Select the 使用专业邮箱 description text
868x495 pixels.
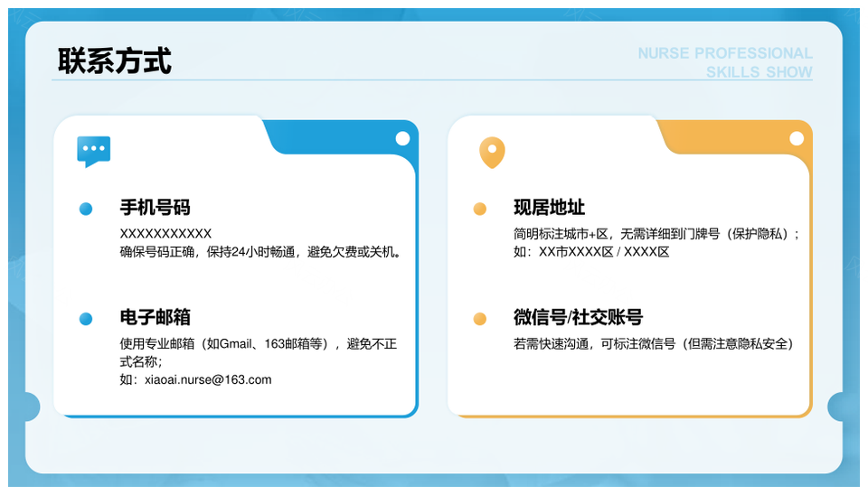(259, 352)
